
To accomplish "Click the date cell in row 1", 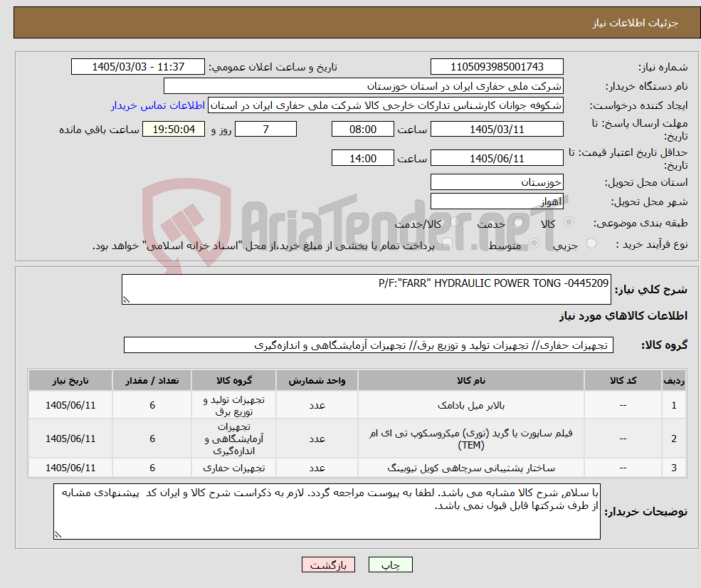I will click(70, 405).
